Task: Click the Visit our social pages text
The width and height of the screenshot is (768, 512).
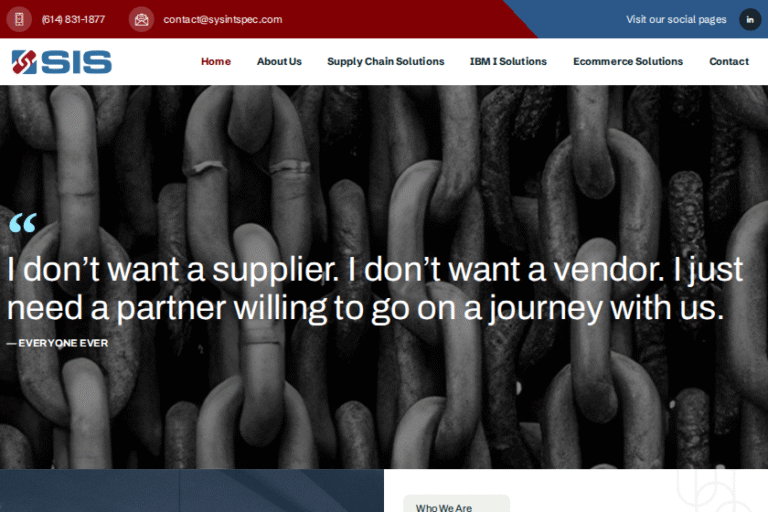Action: click(x=676, y=20)
